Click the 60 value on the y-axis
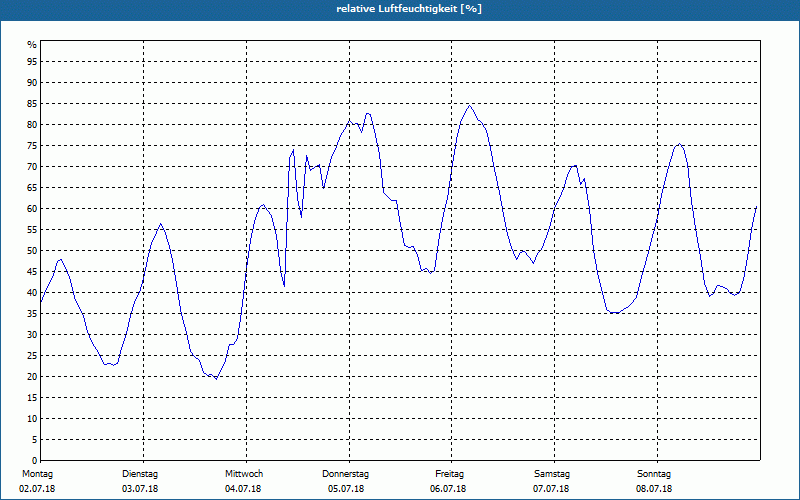800x500 pixels. (32, 209)
